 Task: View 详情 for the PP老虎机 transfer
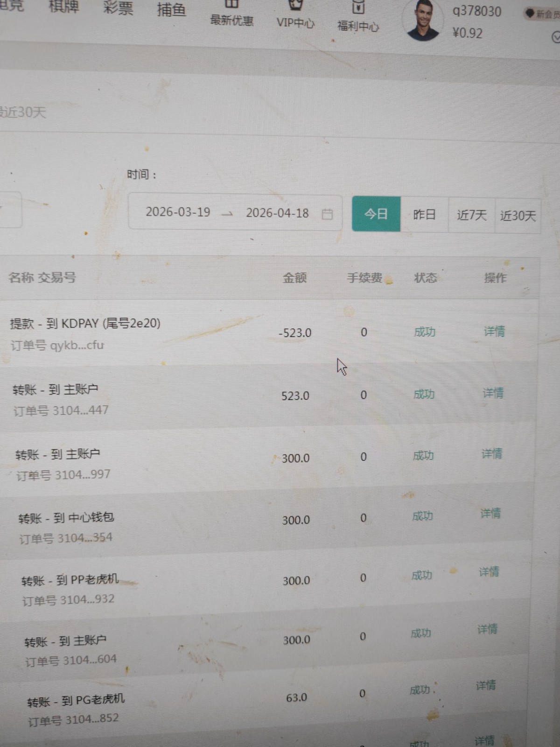click(x=489, y=572)
